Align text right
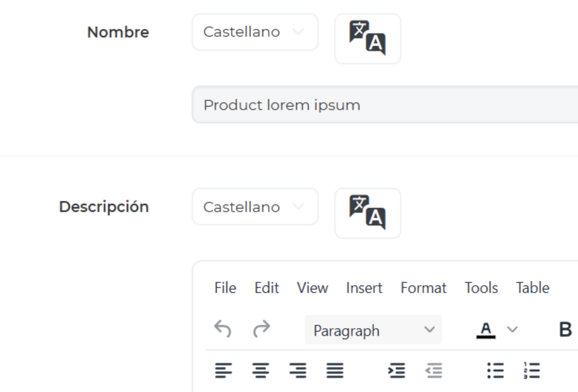The height and width of the screenshot is (392, 578). pyautogui.click(x=298, y=371)
